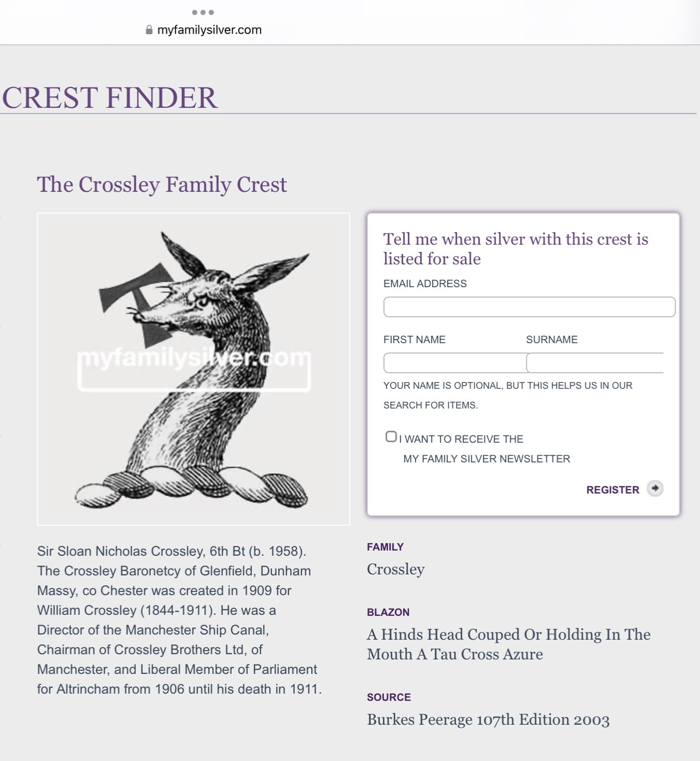
Task: Click the Sir Sloan Nicholas Crossley paragraph
Action: (x=179, y=620)
